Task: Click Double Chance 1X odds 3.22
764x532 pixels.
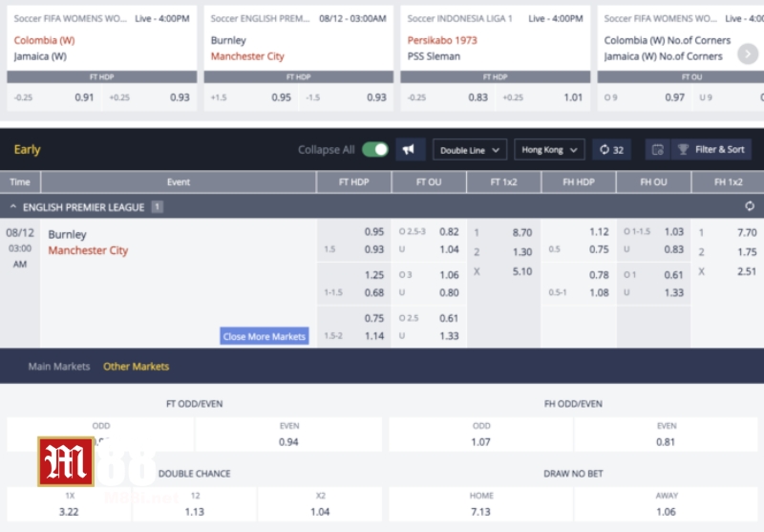Action: click(x=69, y=504)
